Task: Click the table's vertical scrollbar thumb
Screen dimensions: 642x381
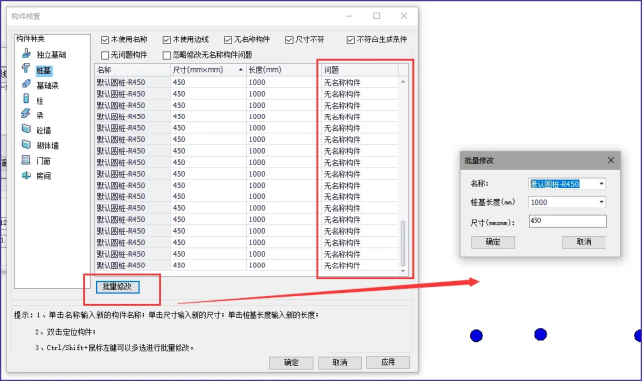Action: 403,243
